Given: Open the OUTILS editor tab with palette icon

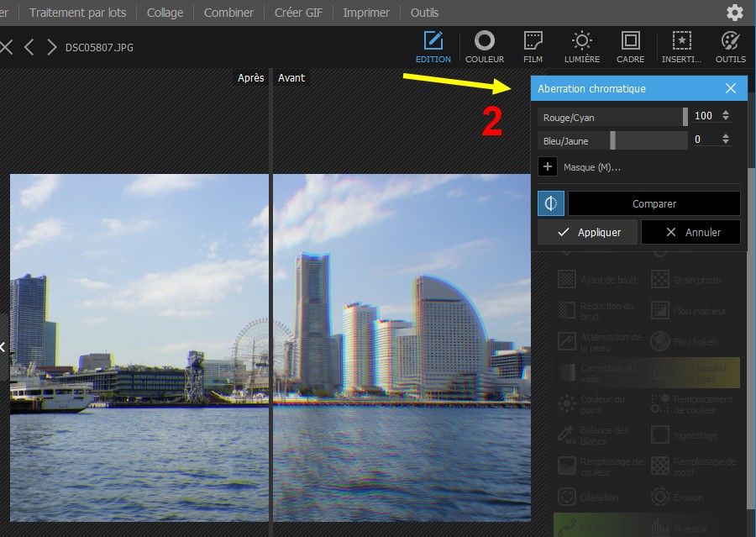Looking at the screenshot, I should [x=731, y=47].
